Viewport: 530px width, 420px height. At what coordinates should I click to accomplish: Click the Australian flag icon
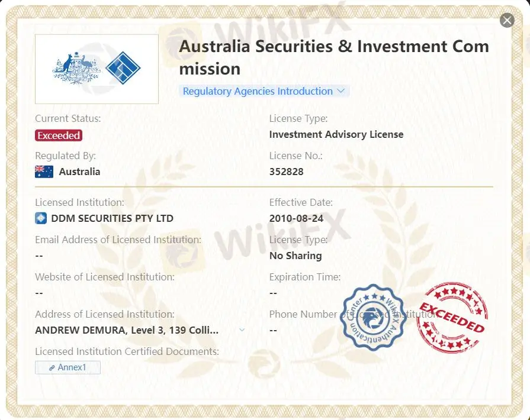click(44, 172)
